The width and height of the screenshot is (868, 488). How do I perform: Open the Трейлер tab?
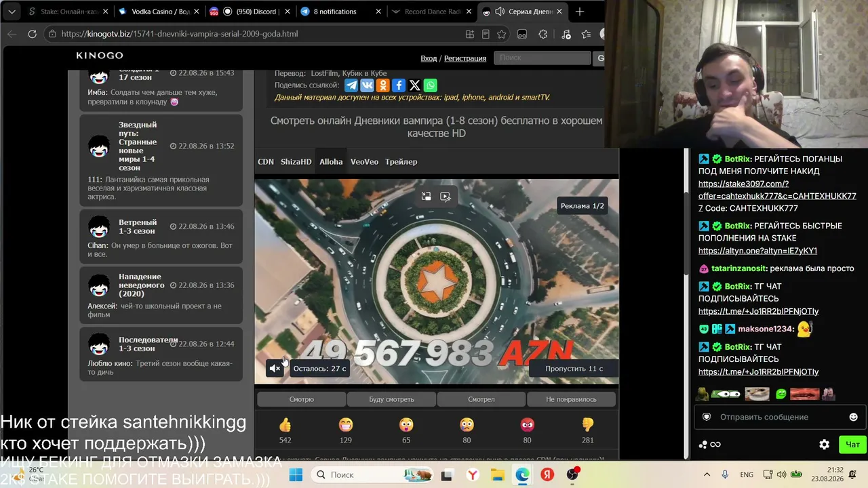pyautogui.click(x=401, y=162)
